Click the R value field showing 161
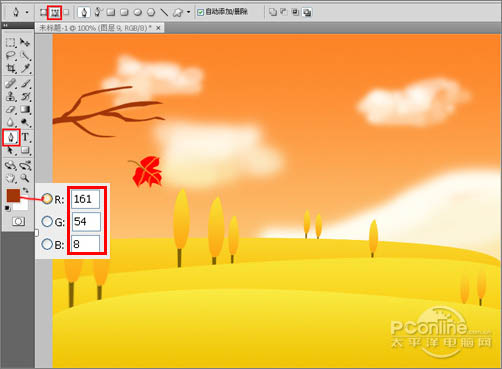 [x=86, y=199]
